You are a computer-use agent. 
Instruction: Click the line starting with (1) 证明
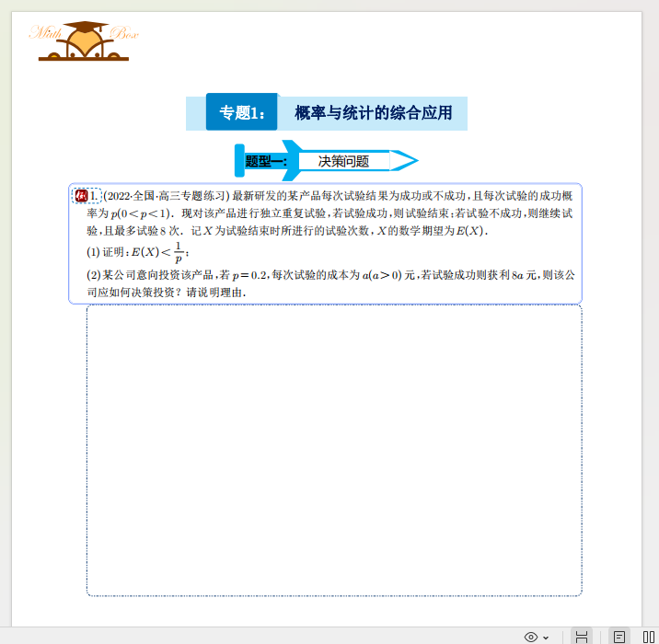click(138, 253)
